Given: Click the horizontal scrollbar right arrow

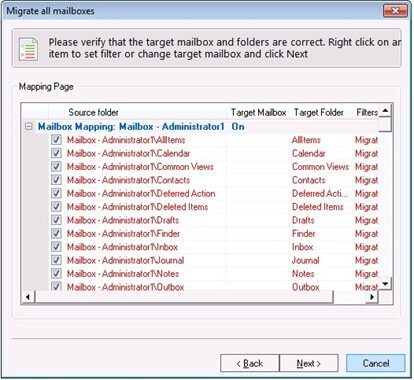Looking at the screenshot, I should click(372, 297).
